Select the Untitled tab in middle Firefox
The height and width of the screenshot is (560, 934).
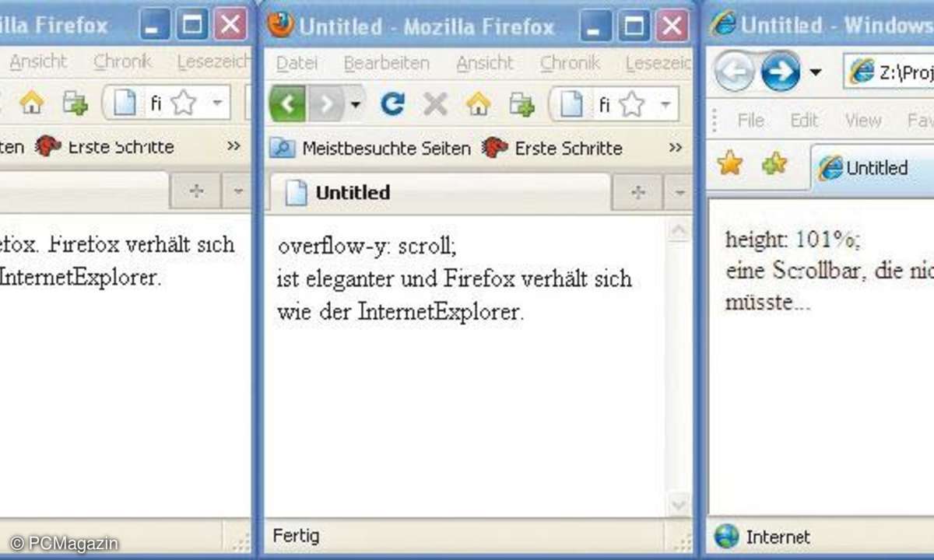click(438, 192)
